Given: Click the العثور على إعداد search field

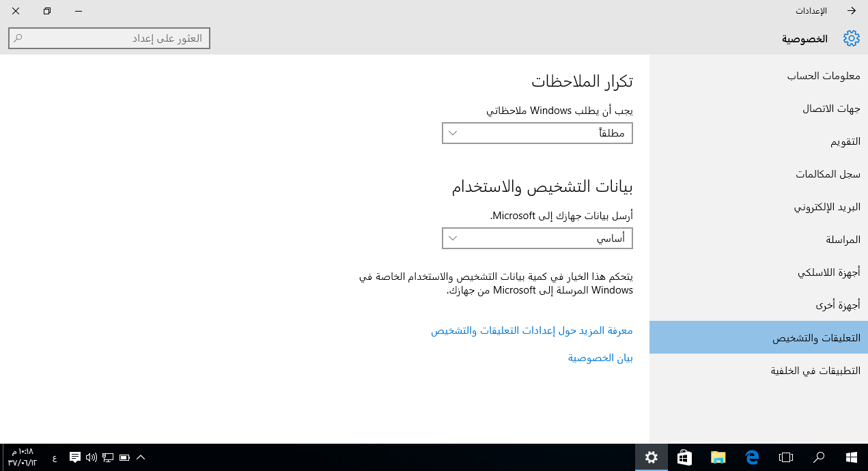Looking at the screenshot, I should pyautogui.click(x=109, y=38).
